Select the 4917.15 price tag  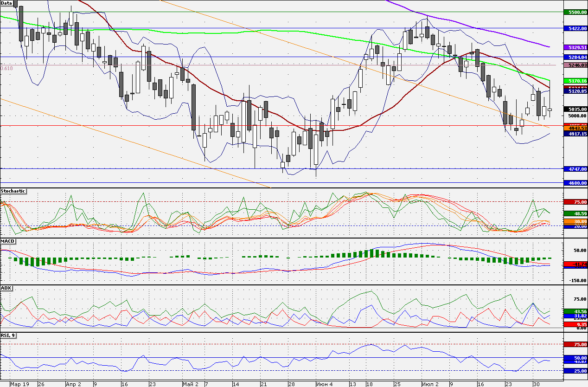[x=575, y=134]
